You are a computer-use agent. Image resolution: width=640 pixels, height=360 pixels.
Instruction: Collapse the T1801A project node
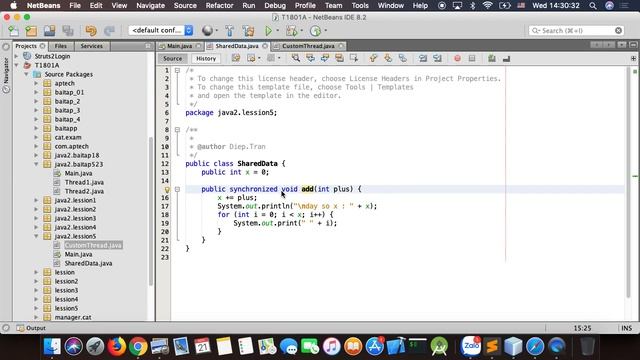click(17, 65)
